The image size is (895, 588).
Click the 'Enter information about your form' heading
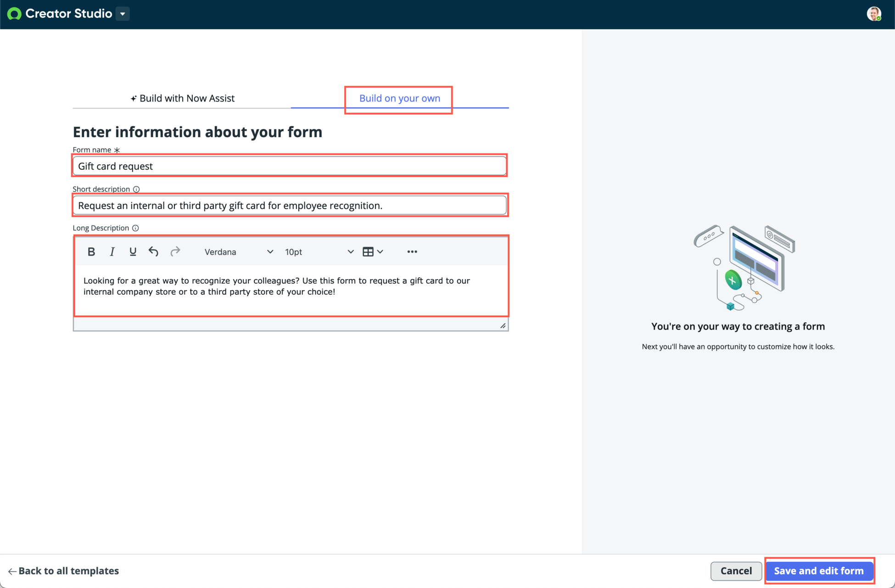point(197,132)
